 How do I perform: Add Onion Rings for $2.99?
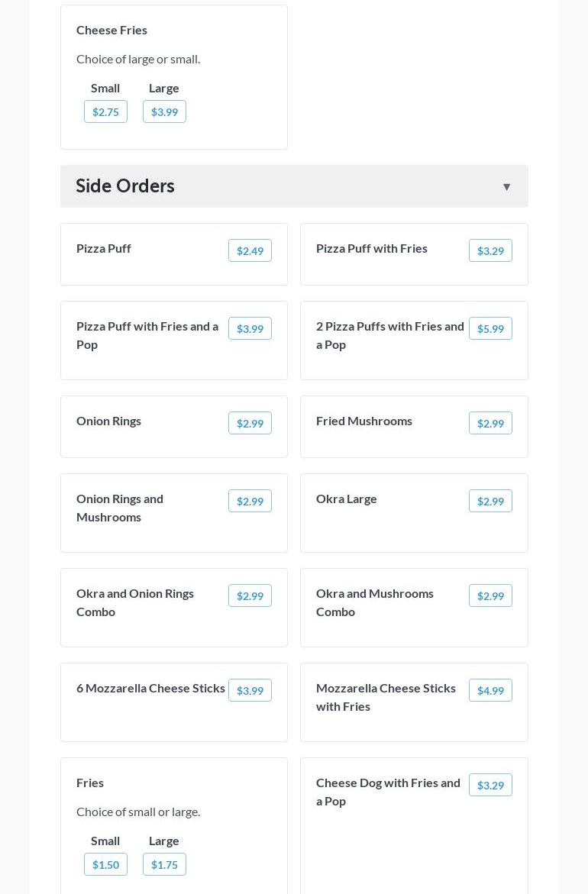coord(250,424)
